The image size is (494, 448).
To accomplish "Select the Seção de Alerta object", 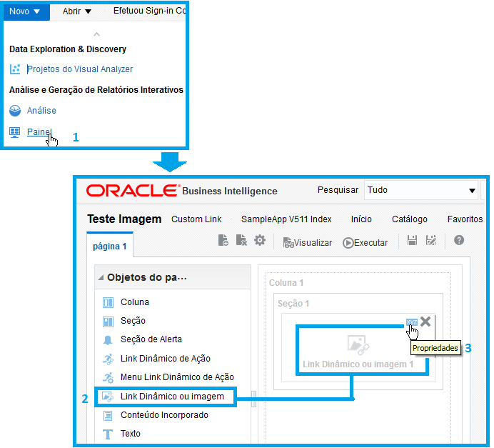I will coord(151,339).
